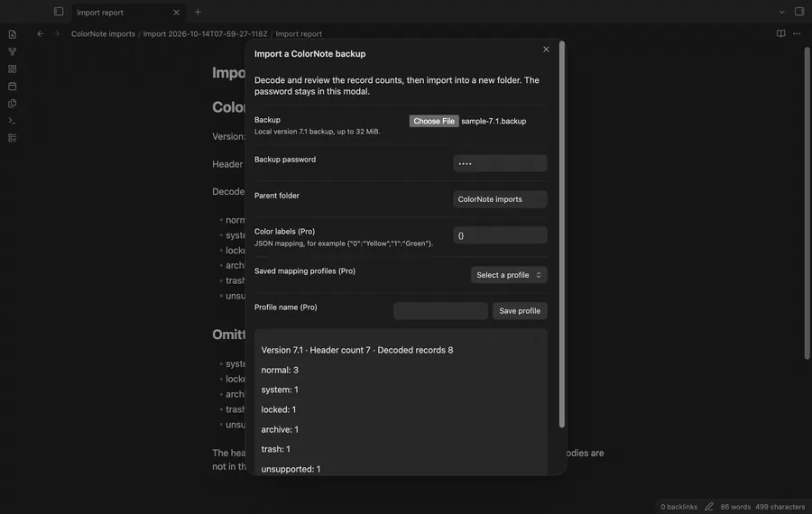Click the 'trash: 1' count line
812x514 pixels.
click(x=275, y=449)
